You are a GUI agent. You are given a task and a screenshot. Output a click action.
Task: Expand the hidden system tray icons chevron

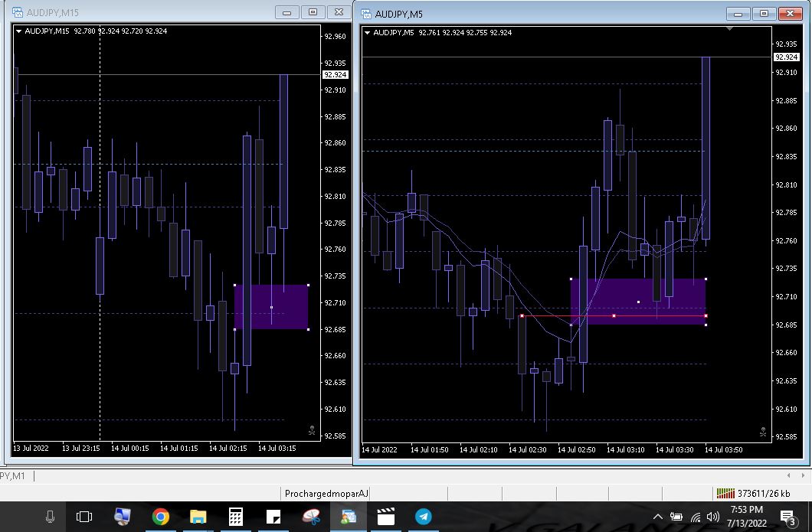coord(657,517)
